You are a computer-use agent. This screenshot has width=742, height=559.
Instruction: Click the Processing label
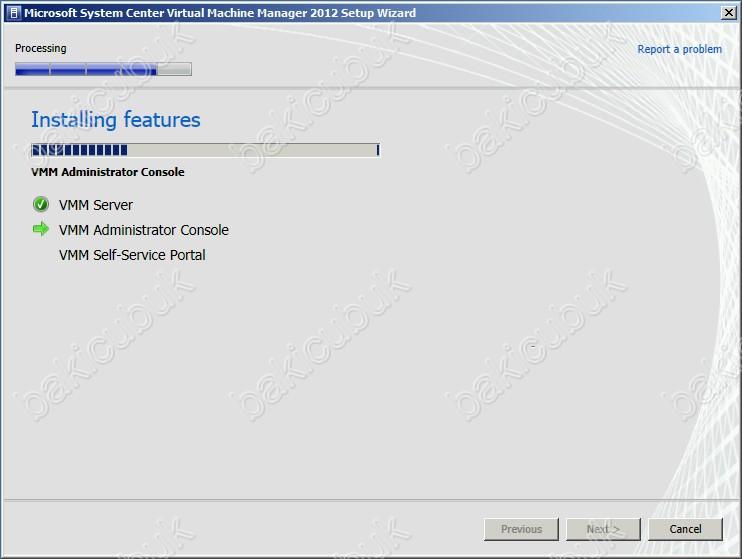tap(41, 48)
